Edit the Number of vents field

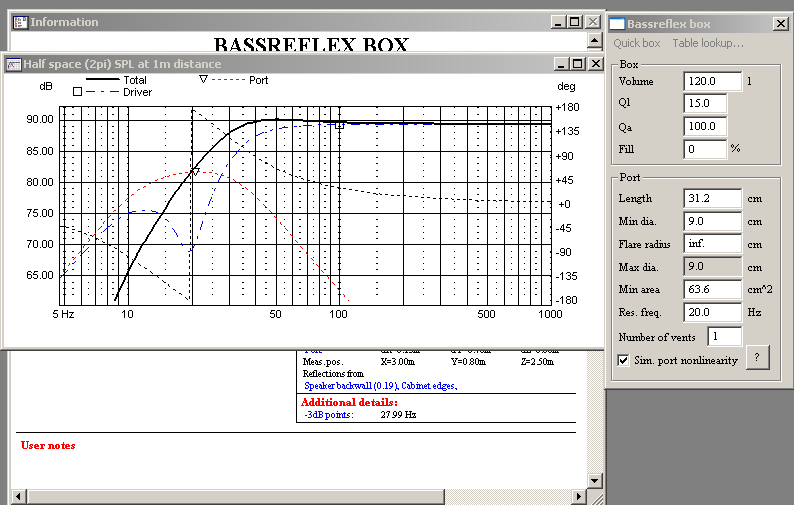pos(725,336)
